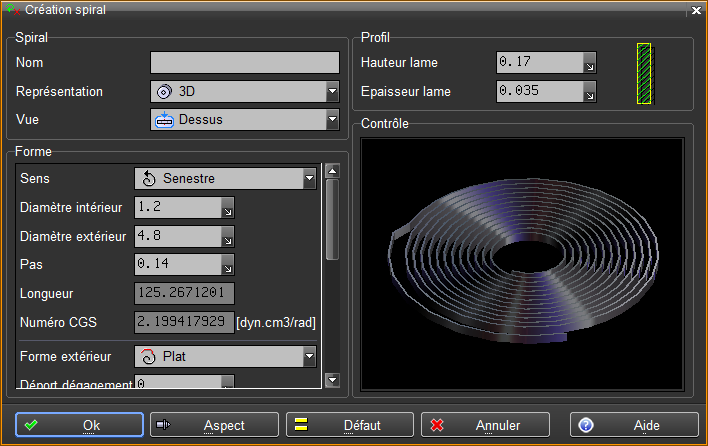
Task: Click the arrow icon on Aspect button
Action: point(163,424)
